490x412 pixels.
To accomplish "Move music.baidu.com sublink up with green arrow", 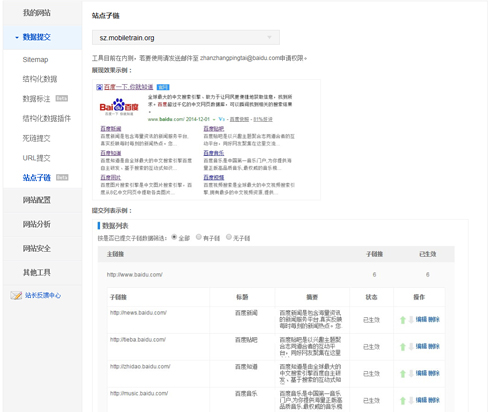I will pos(403,401).
